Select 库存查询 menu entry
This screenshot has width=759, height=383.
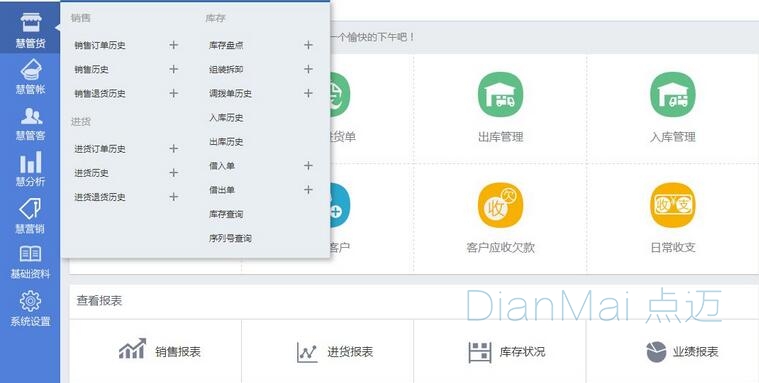click(x=226, y=214)
